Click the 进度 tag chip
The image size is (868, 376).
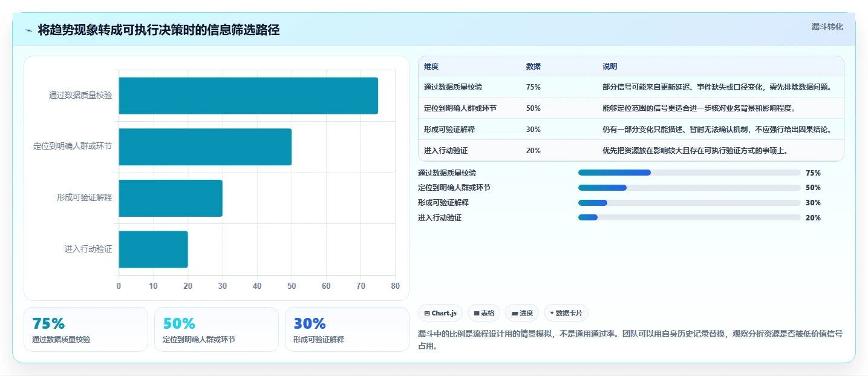pyautogui.click(x=522, y=313)
